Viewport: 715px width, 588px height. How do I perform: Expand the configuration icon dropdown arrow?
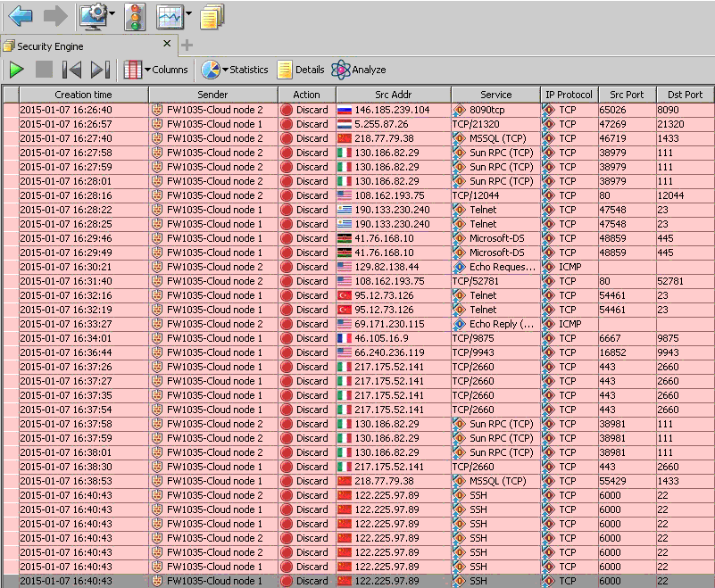[112, 13]
